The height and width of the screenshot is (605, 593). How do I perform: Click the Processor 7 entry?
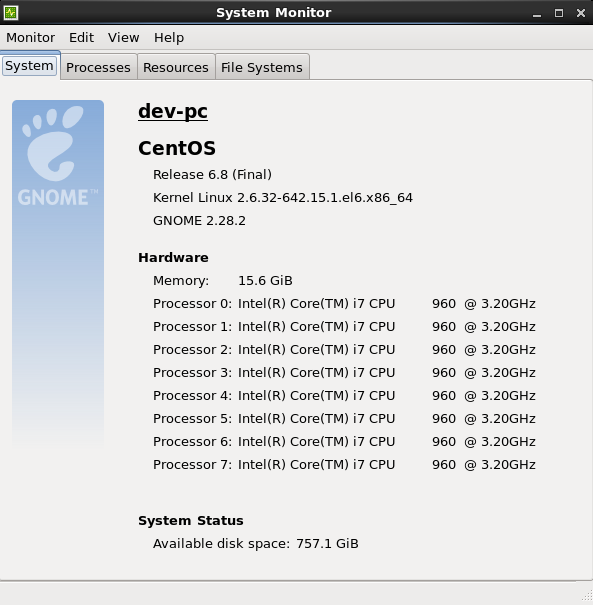(x=344, y=465)
